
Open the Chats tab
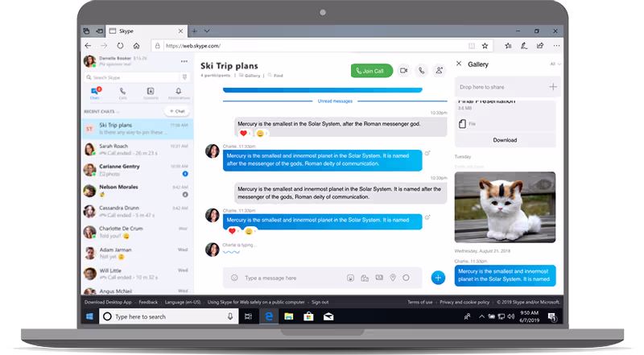pyautogui.click(x=95, y=93)
